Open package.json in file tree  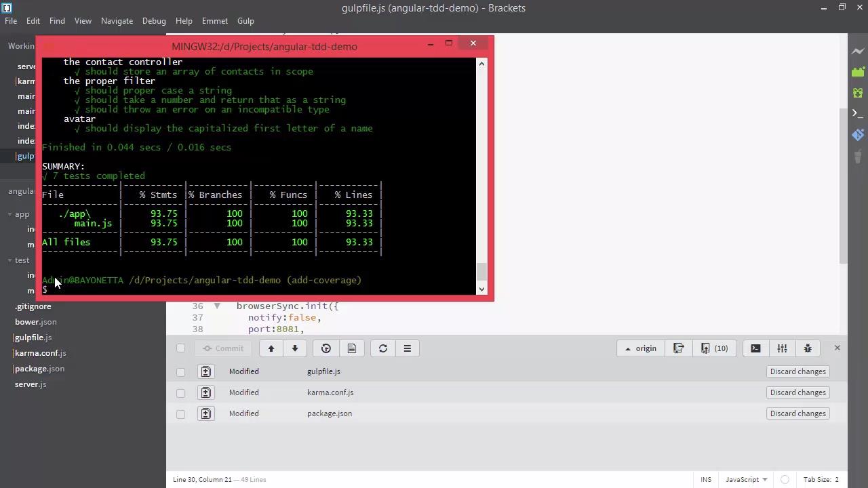[x=40, y=369]
